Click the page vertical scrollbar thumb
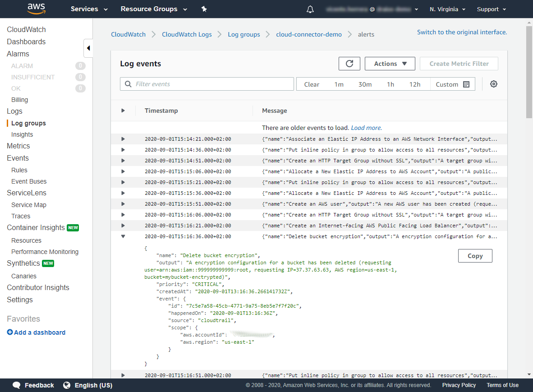This screenshot has height=392, width=533. (x=529, y=72)
